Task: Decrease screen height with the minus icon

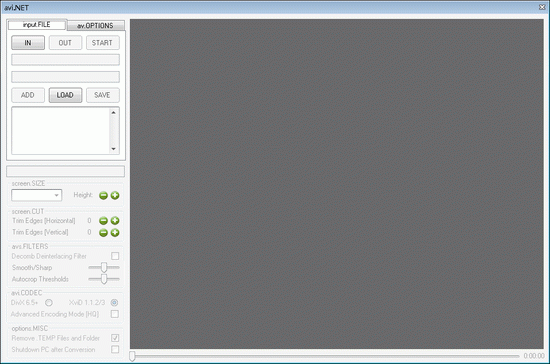Action: 103,195
